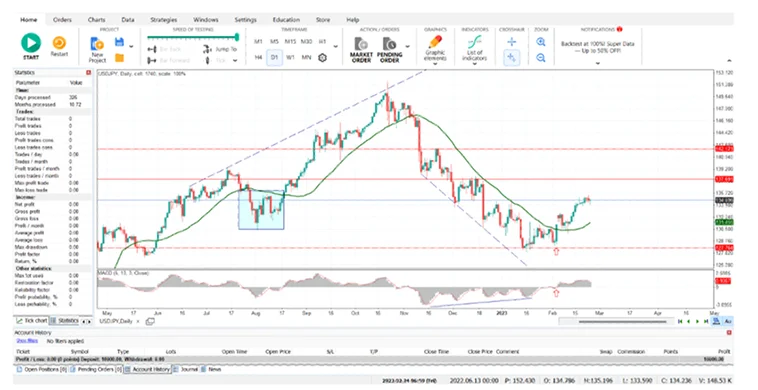
Task: Open the Education ribbon tab
Action: tap(286, 20)
